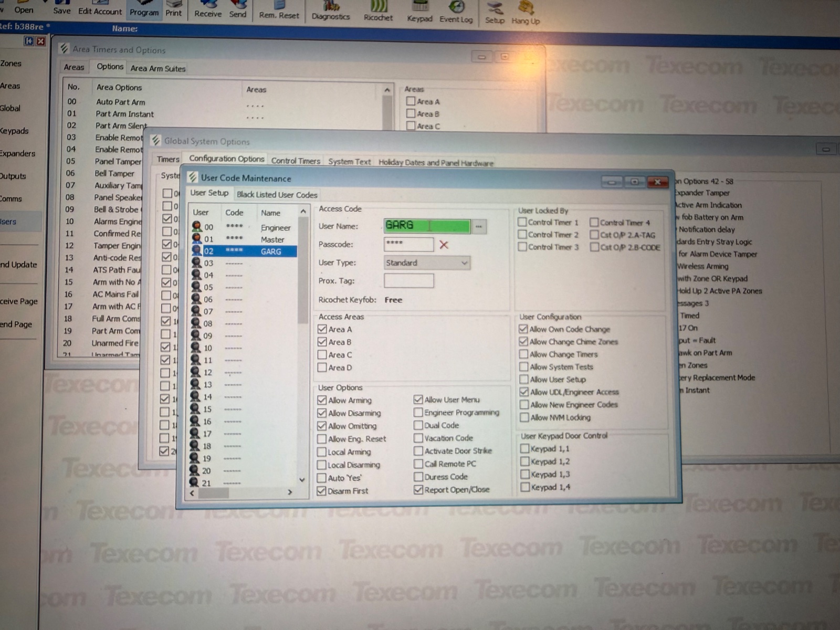This screenshot has width=840, height=630.
Task: Select the user 04 icon in the list
Action: point(197,275)
